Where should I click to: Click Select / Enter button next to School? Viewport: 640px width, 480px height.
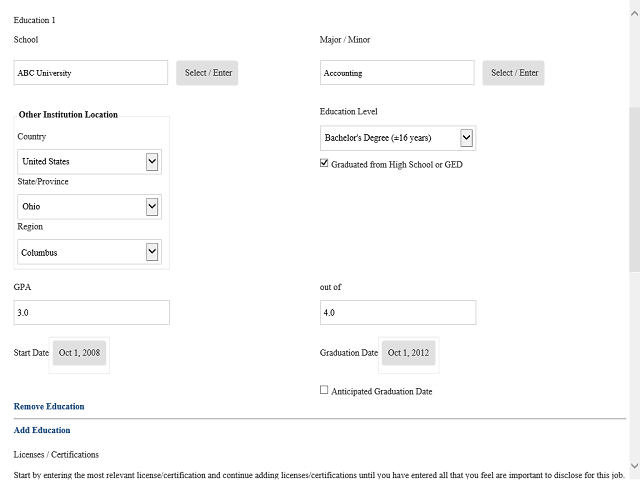pos(207,73)
